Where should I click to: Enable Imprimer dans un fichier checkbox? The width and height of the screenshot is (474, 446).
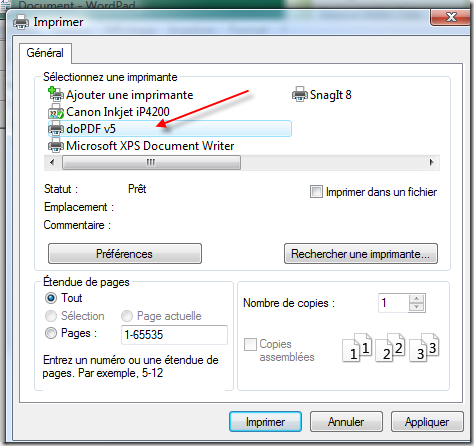point(316,192)
